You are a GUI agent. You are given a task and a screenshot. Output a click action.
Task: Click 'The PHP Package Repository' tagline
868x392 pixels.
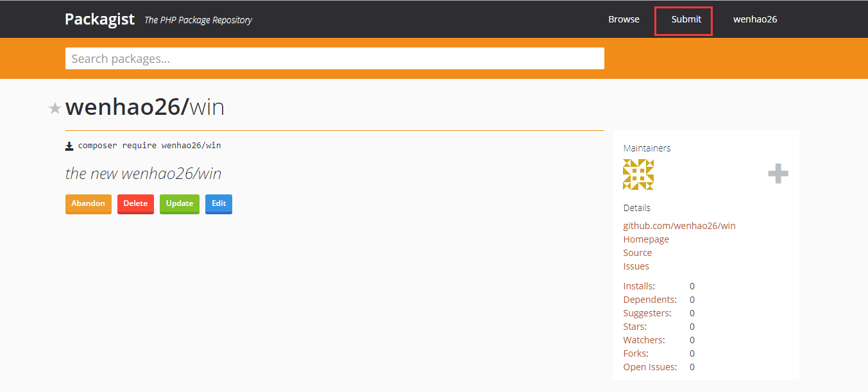[198, 20]
